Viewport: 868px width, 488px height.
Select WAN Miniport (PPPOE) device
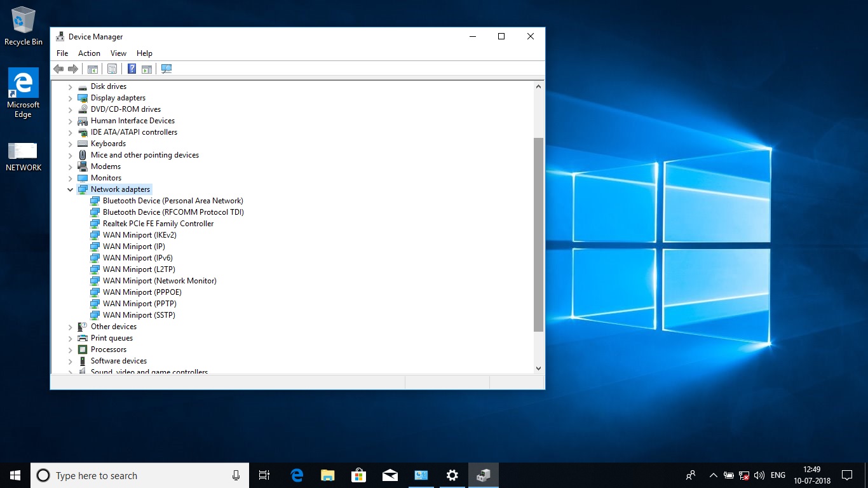pos(142,292)
